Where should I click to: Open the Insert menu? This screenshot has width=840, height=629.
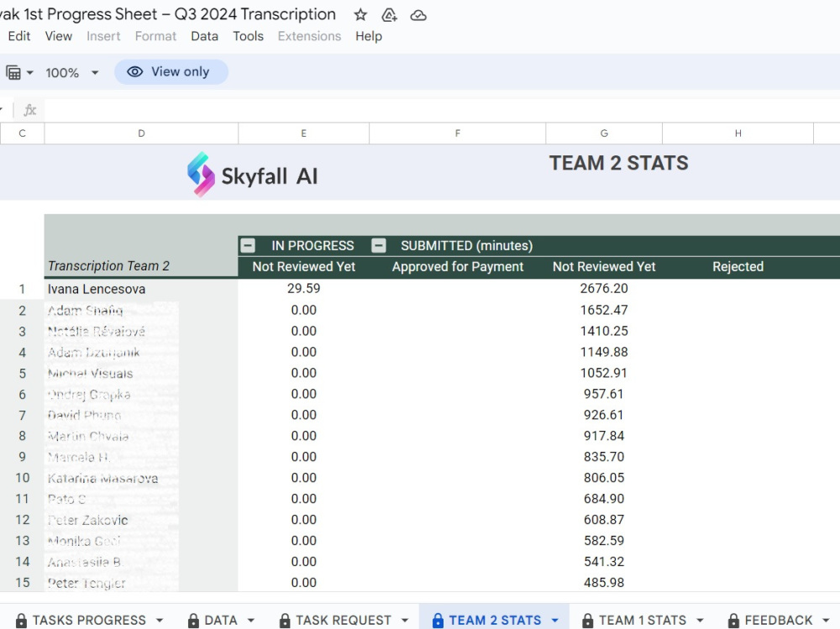point(103,36)
